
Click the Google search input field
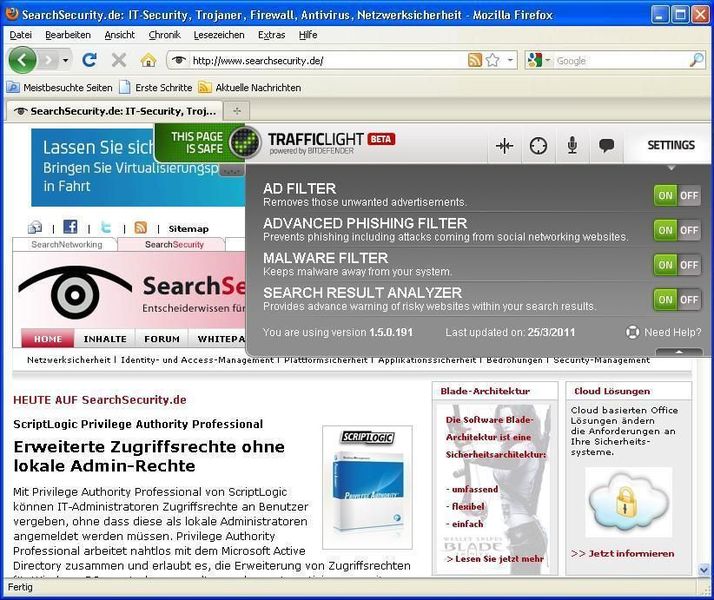(x=622, y=60)
